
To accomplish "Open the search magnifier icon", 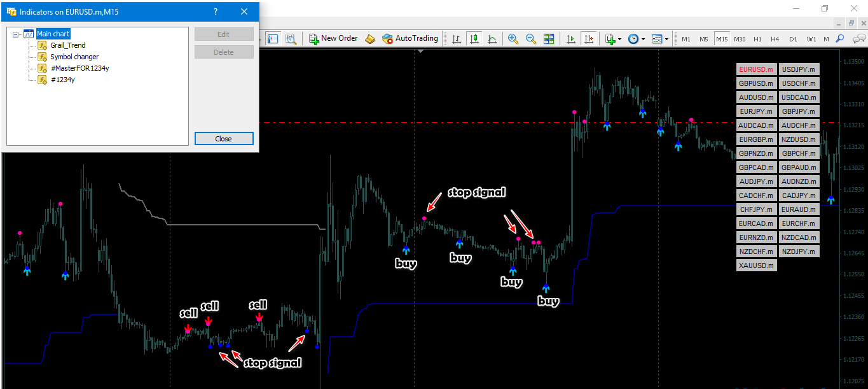I will click(x=839, y=39).
